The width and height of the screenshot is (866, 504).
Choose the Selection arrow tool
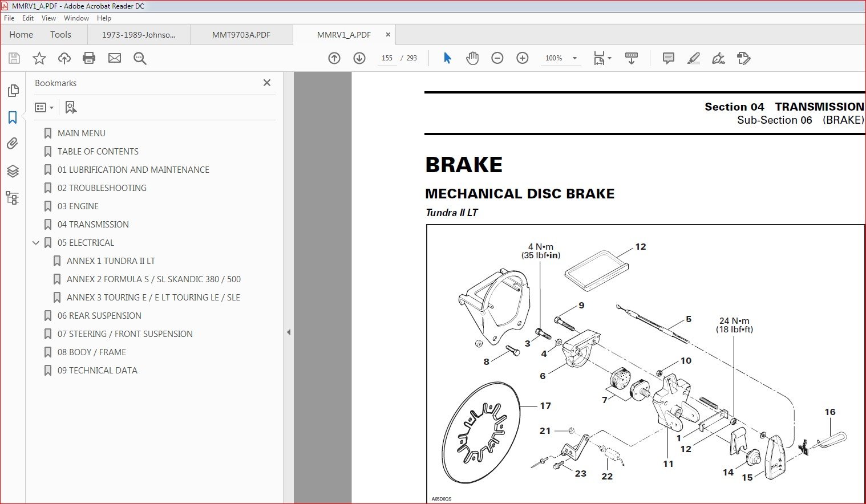click(x=447, y=58)
